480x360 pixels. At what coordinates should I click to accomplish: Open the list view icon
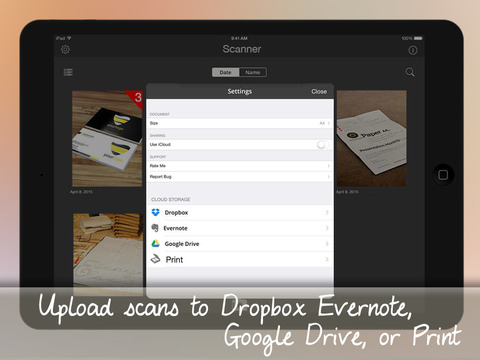(x=68, y=72)
